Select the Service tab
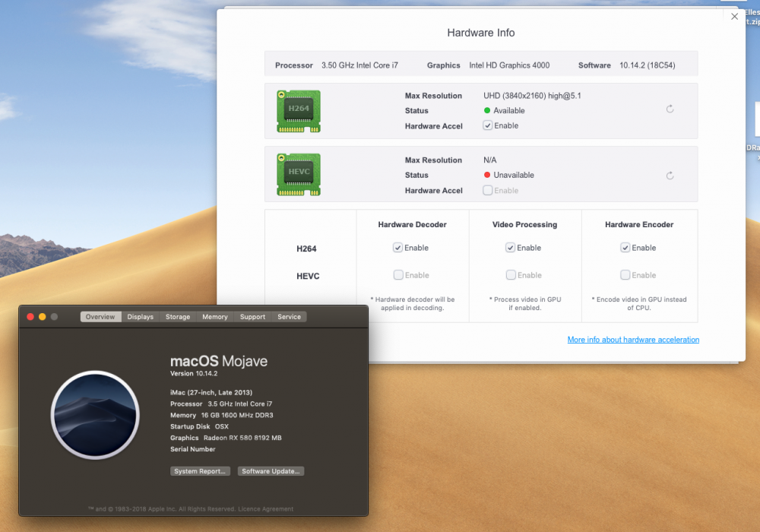760x532 pixels. tap(290, 316)
